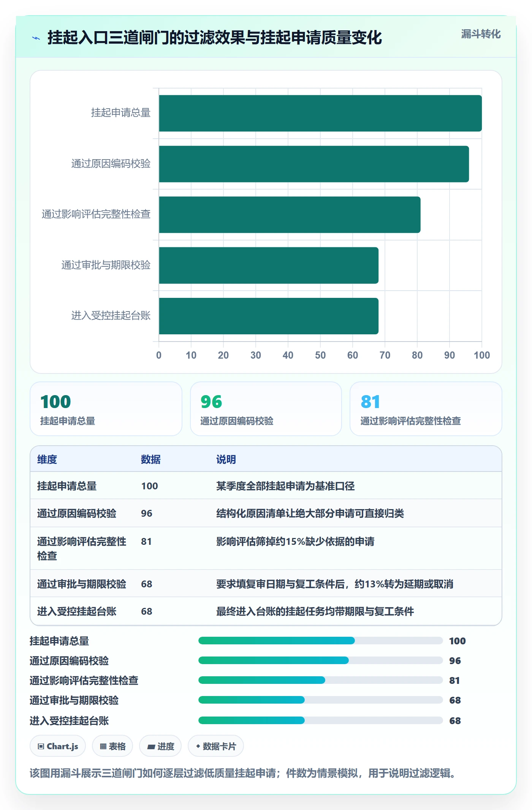Click the 维度 column header
Viewport: 532px width, 810px height.
point(47,459)
